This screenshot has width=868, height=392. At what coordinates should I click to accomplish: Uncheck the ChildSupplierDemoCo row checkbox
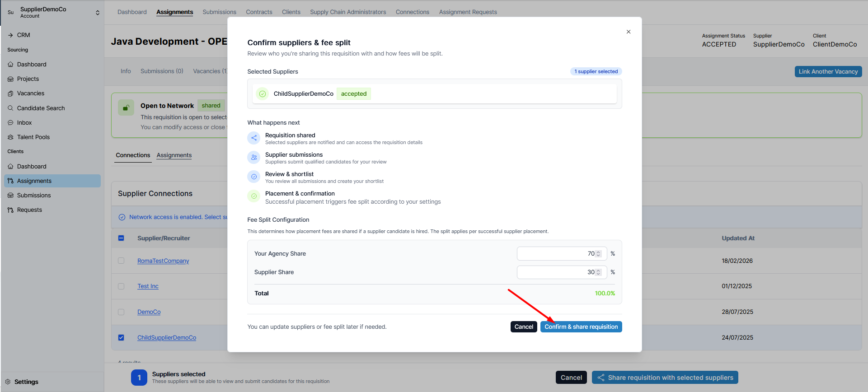click(x=121, y=337)
